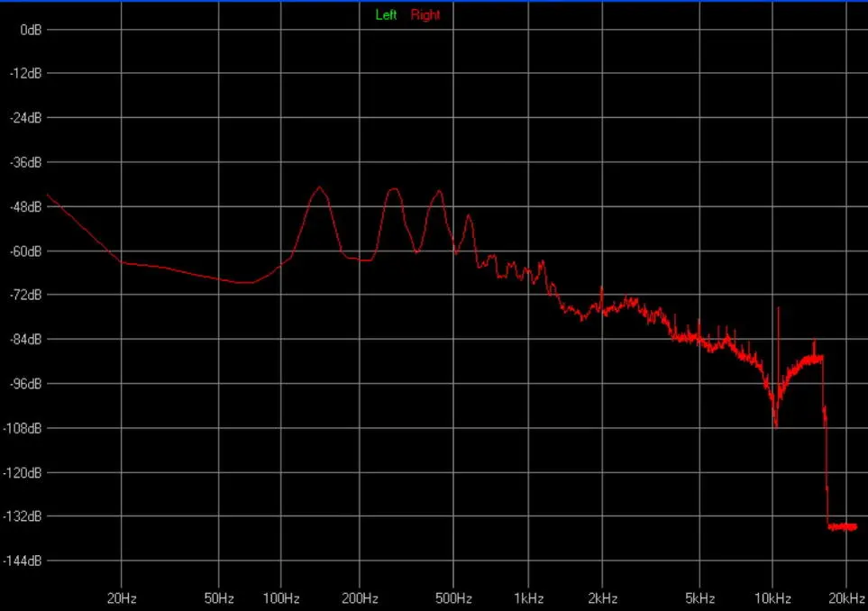Screen dimensions: 868x611
Task: Click the flat noise floor past 20kHz
Action: tap(843, 526)
